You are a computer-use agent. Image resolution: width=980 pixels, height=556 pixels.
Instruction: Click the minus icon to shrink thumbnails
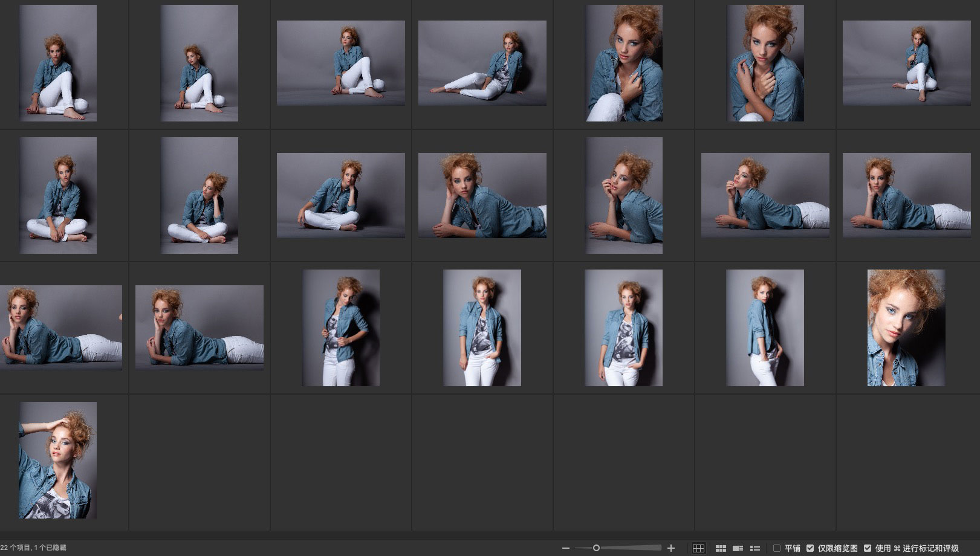pos(565,548)
